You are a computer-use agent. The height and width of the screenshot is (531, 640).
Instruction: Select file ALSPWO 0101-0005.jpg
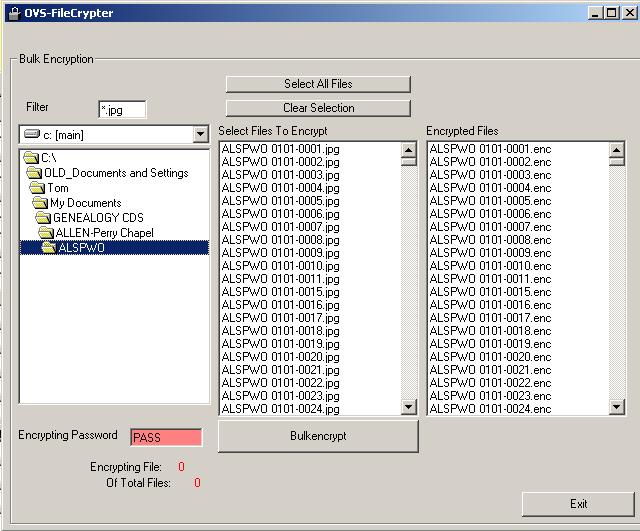tap(280, 201)
